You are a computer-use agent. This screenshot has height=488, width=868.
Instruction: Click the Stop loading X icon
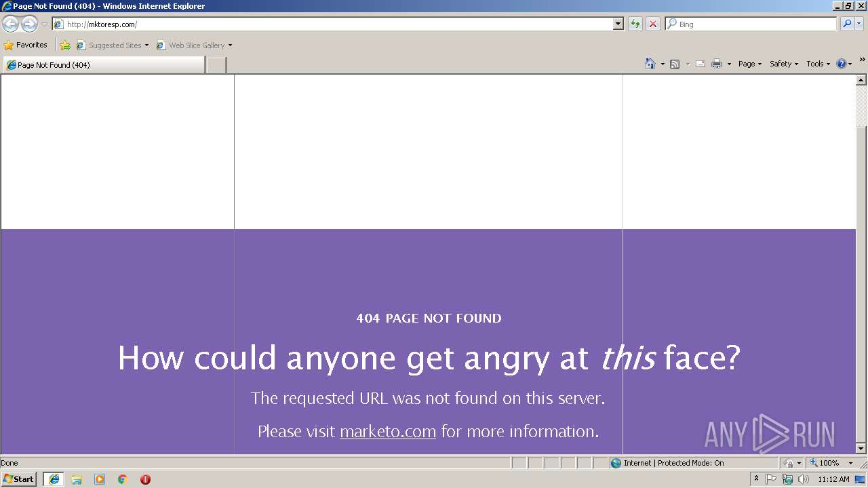click(652, 24)
